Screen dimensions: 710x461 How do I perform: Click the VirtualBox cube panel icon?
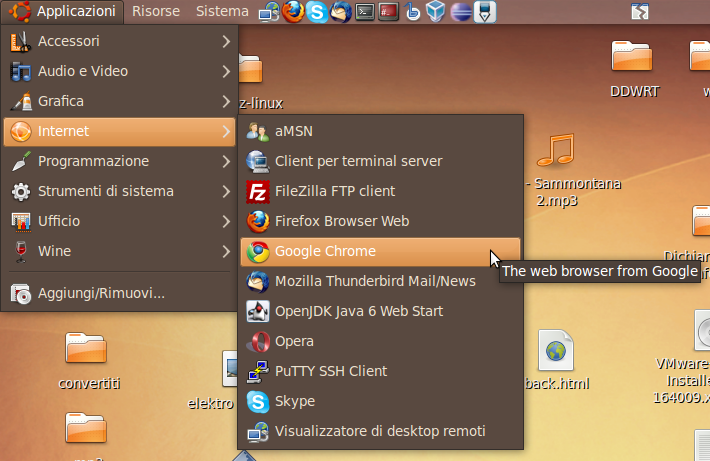(436, 12)
